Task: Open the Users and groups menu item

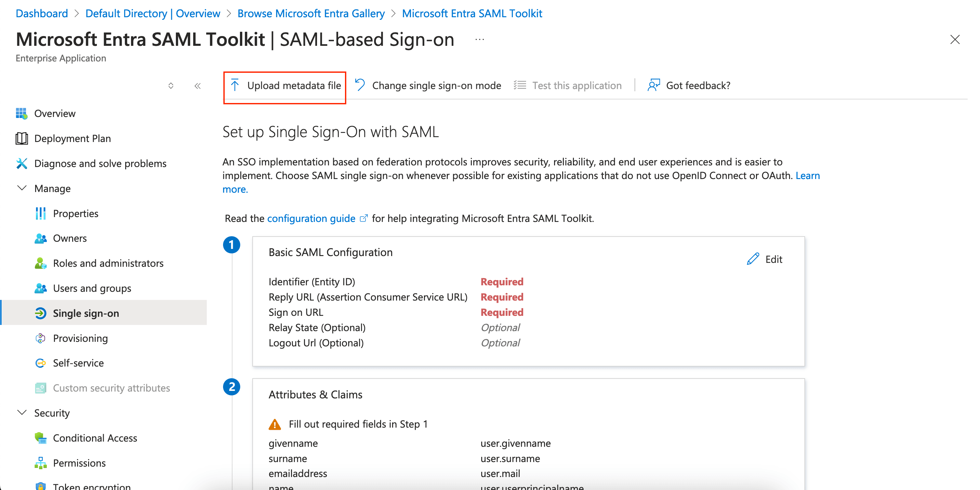Action: click(92, 288)
